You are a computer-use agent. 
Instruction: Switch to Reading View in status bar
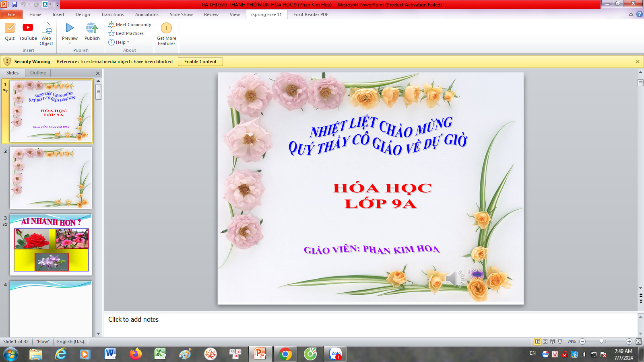click(552, 341)
